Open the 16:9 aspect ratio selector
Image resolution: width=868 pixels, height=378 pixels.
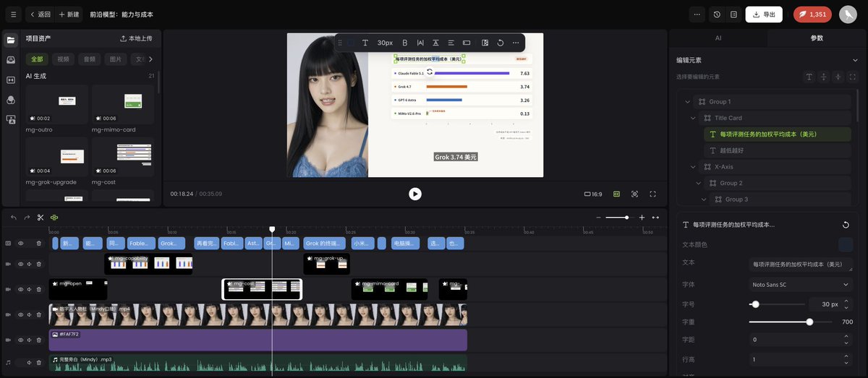(592, 194)
